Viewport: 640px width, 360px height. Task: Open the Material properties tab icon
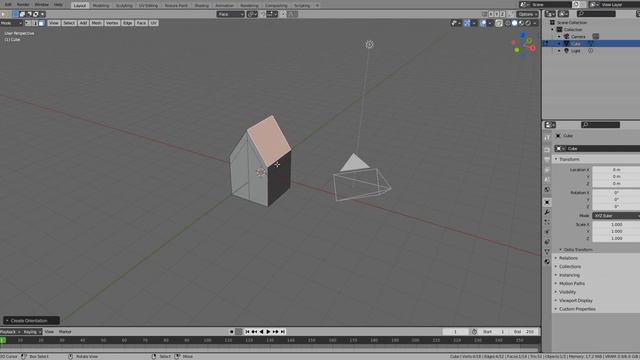[x=547, y=261]
